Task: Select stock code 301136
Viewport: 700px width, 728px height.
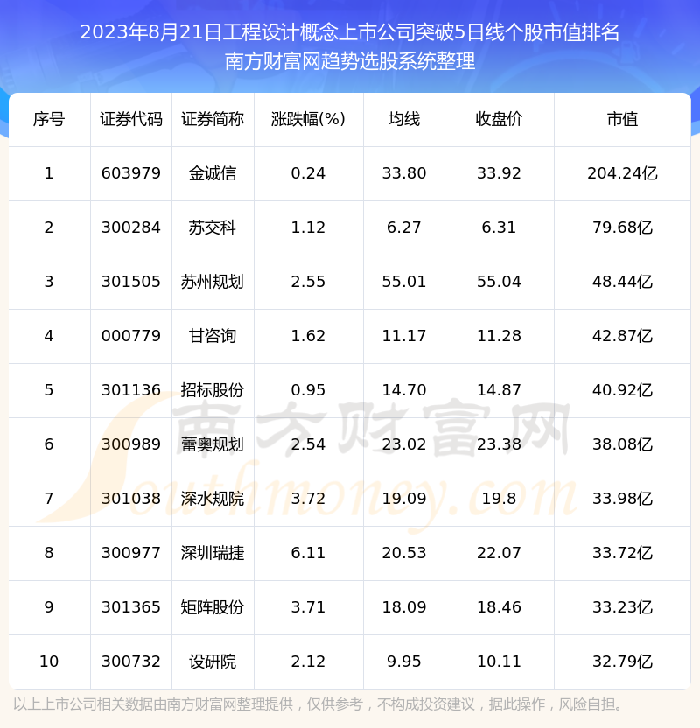Action: tap(131, 390)
